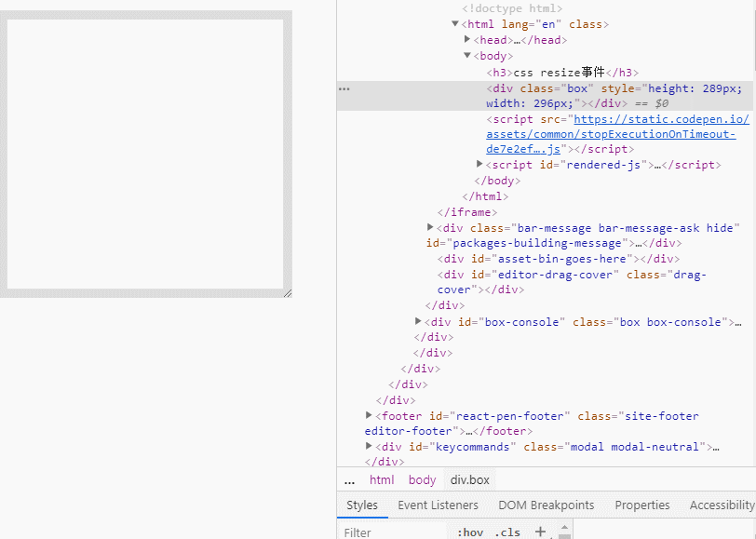Select the closing iframe tag row
756x539 pixels.
(x=467, y=212)
